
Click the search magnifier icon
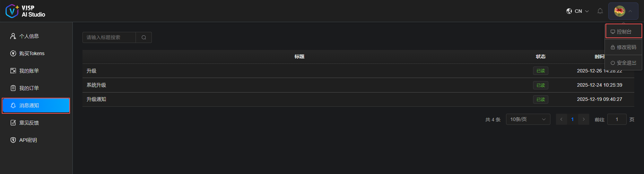[143, 37]
